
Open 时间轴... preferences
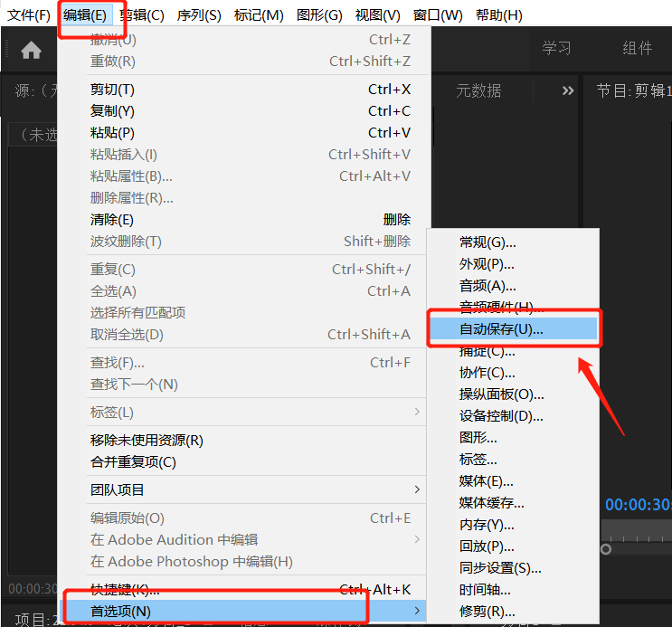tap(513, 590)
